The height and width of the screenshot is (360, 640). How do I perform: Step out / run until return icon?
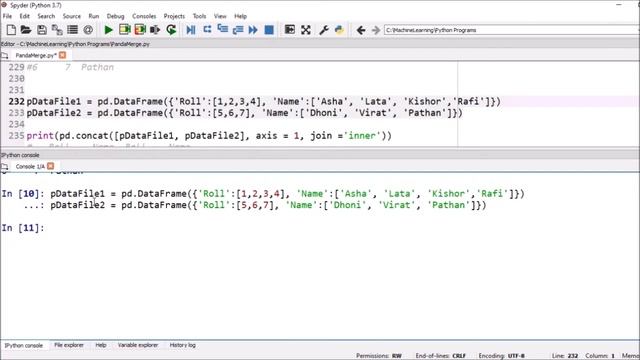coord(238,30)
